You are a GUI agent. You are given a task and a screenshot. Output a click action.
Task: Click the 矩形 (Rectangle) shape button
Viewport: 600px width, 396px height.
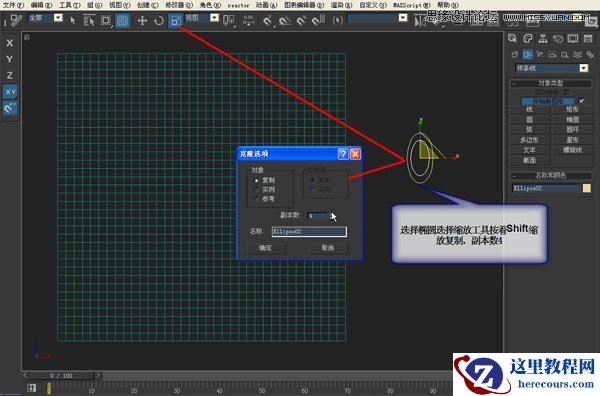(572, 109)
